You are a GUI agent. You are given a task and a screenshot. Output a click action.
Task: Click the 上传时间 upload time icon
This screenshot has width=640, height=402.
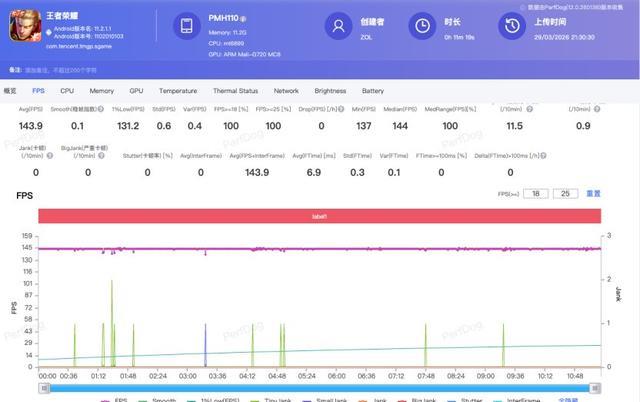tap(514, 28)
